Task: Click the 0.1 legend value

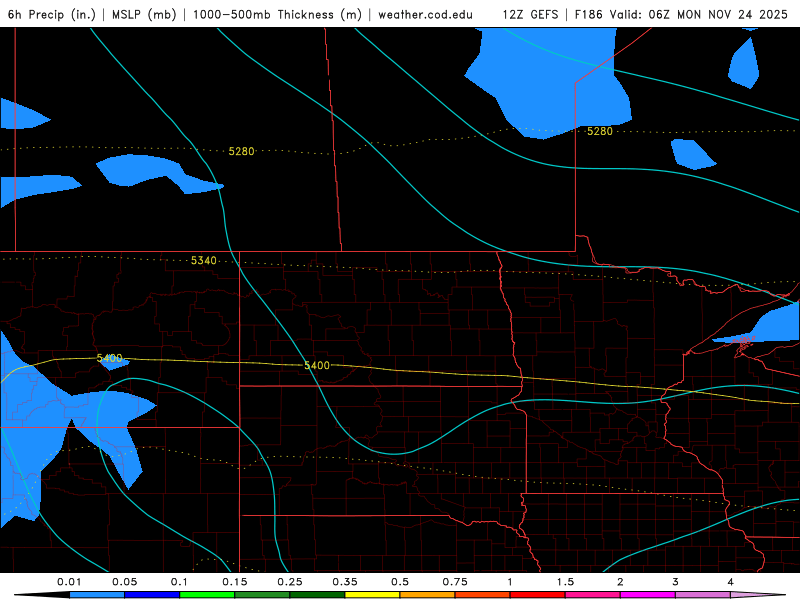Action: 179,582
